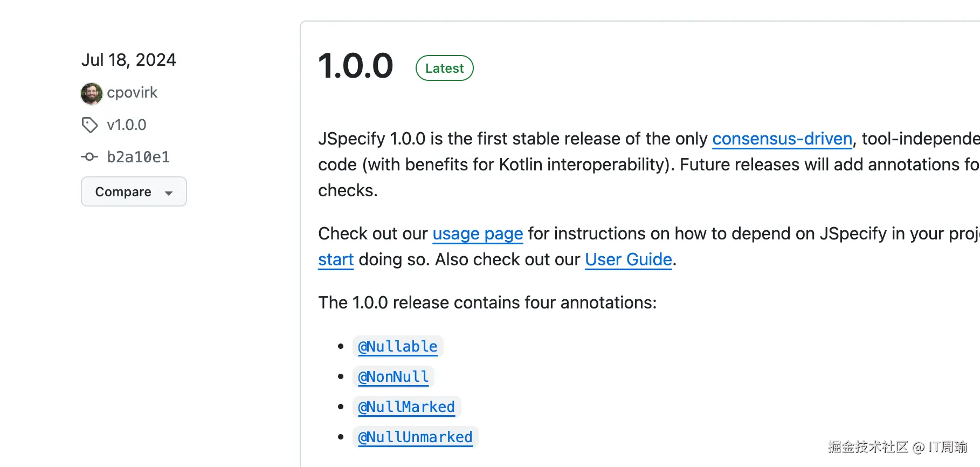
Task: Open the usage page link
Action: pos(478,234)
